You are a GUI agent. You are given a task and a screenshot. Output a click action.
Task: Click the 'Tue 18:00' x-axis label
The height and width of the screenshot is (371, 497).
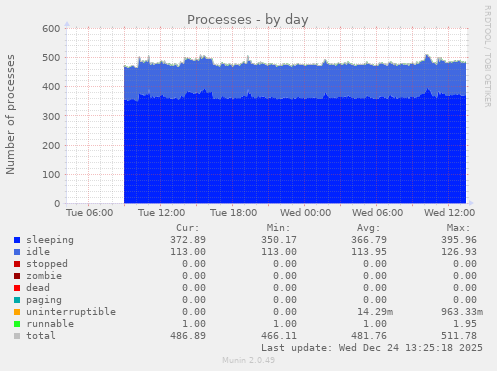pos(234,213)
